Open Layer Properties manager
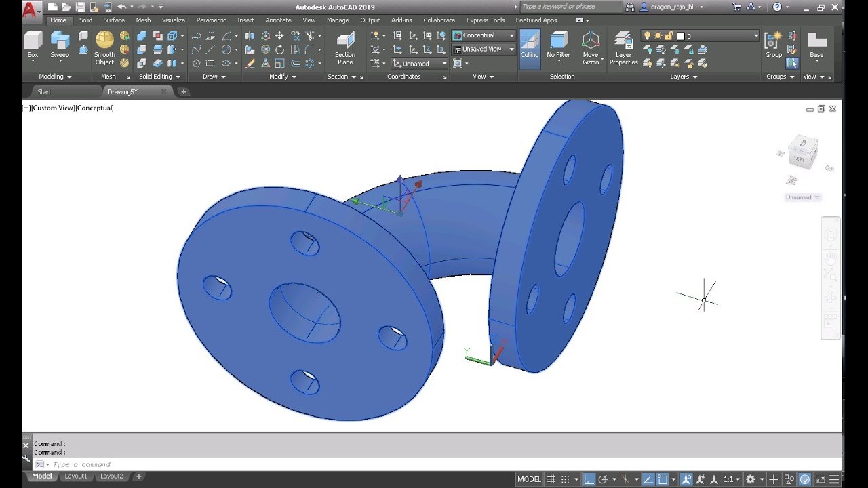The image size is (868, 488). pyautogui.click(x=623, y=47)
